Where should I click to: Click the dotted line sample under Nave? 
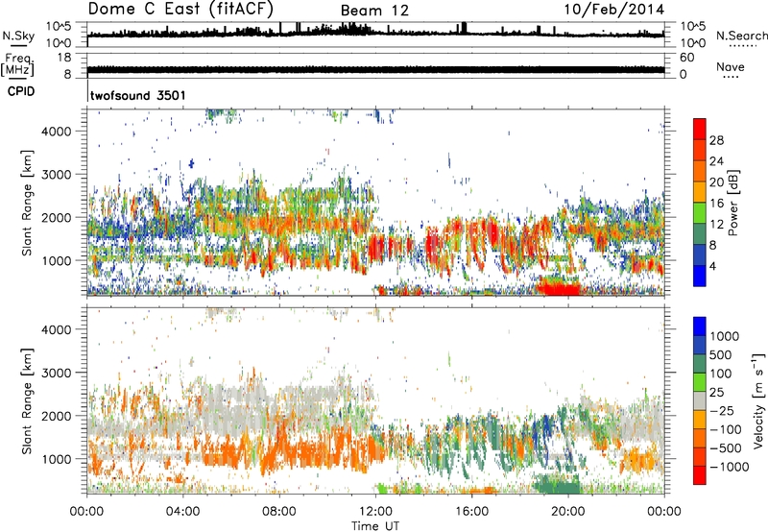coord(731,77)
